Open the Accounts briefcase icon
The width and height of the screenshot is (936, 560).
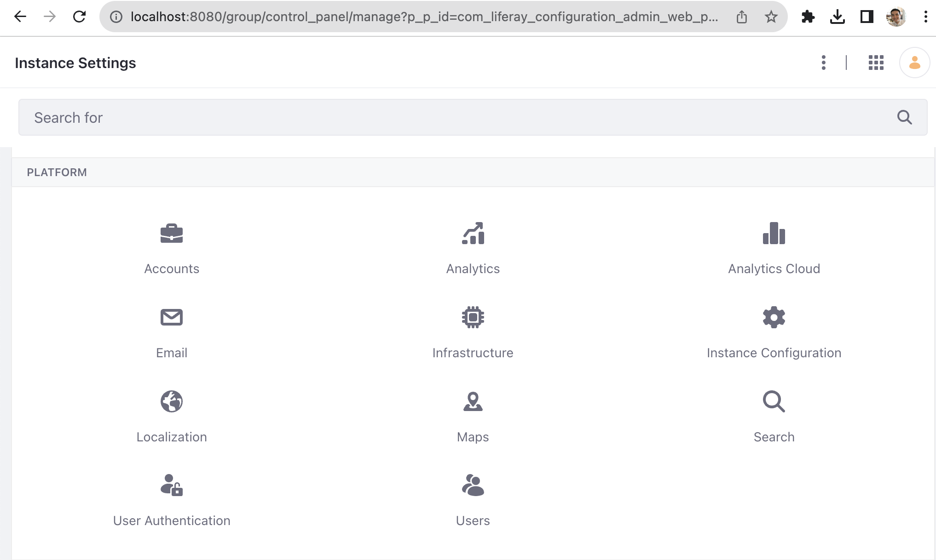point(171,234)
